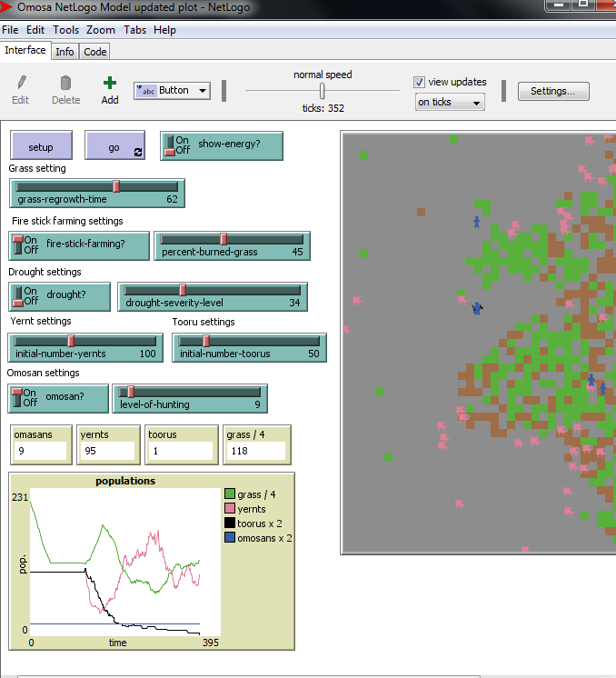The image size is (616, 678).
Task: Click the initial-number-toorus slider
Action: click(x=250, y=348)
